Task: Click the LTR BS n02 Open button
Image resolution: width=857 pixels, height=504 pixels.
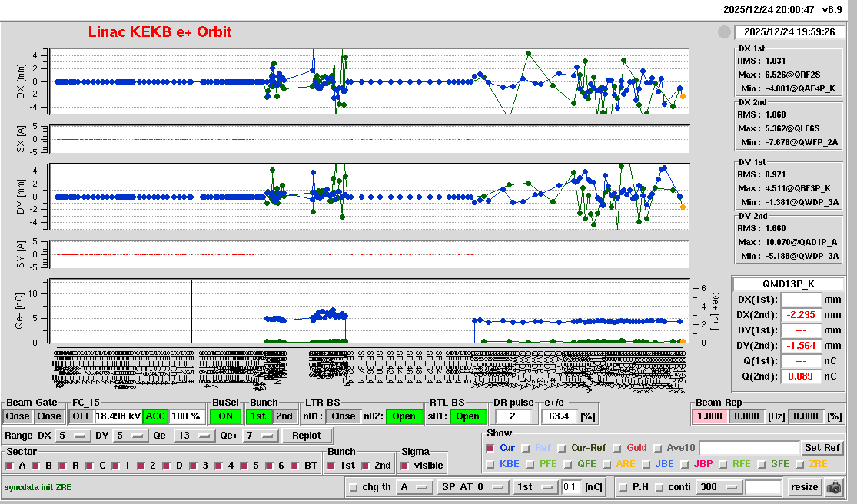Action: pos(404,416)
